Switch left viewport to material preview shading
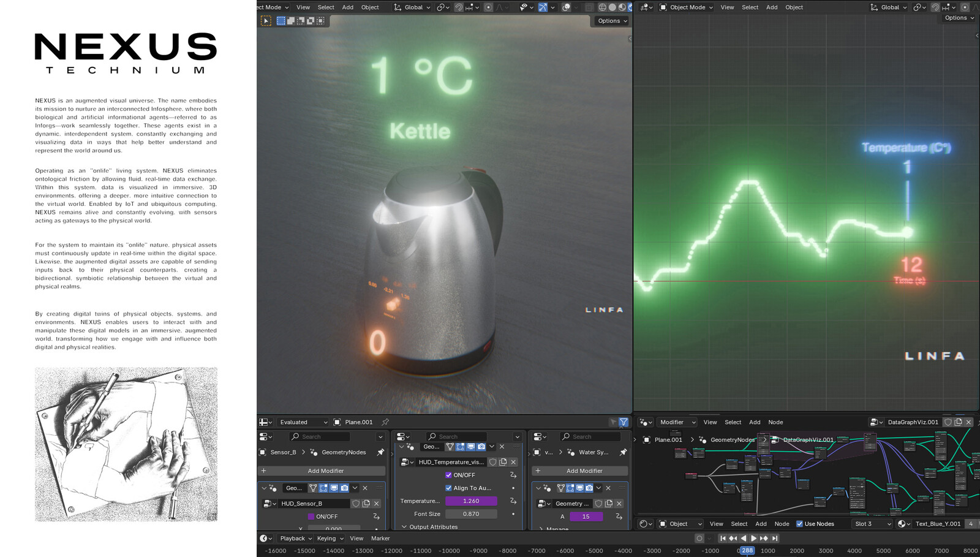Screen dimensions: 980x557 pyautogui.click(x=622, y=7)
